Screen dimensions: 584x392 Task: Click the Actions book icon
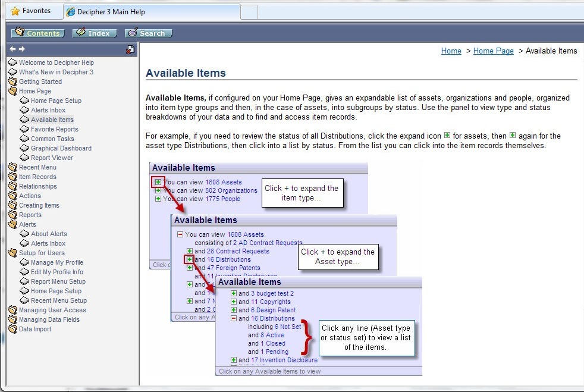point(12,196)
